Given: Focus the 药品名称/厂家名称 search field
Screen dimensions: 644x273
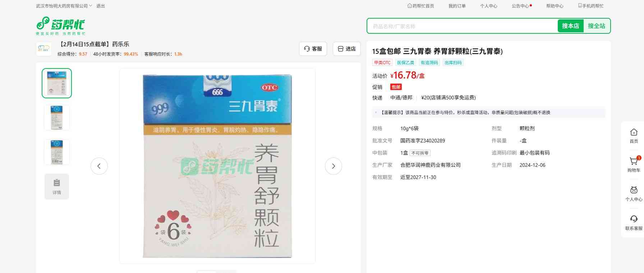Looking at the screenshot, I should 462,26.
